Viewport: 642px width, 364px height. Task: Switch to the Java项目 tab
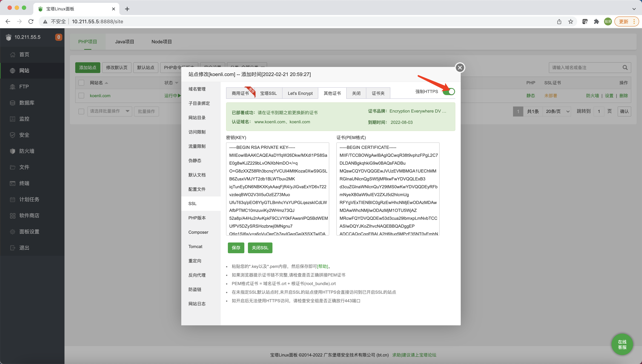tap(125, 42)
